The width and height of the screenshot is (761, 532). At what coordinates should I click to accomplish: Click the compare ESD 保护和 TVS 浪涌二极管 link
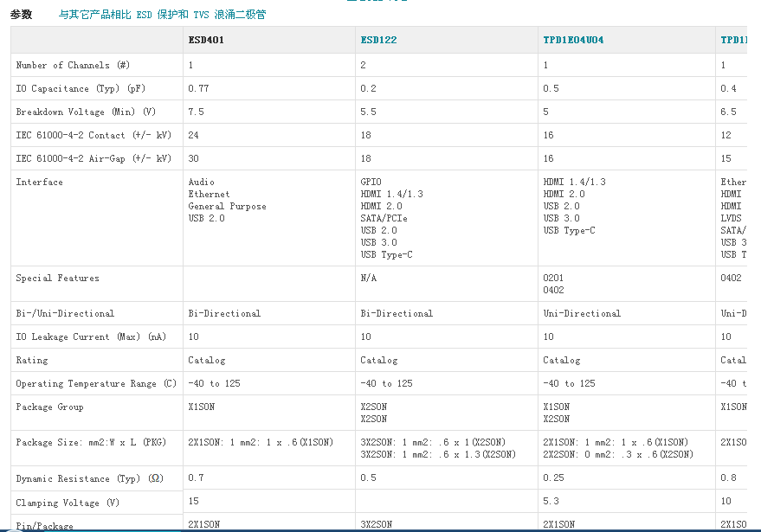(162, 15)
